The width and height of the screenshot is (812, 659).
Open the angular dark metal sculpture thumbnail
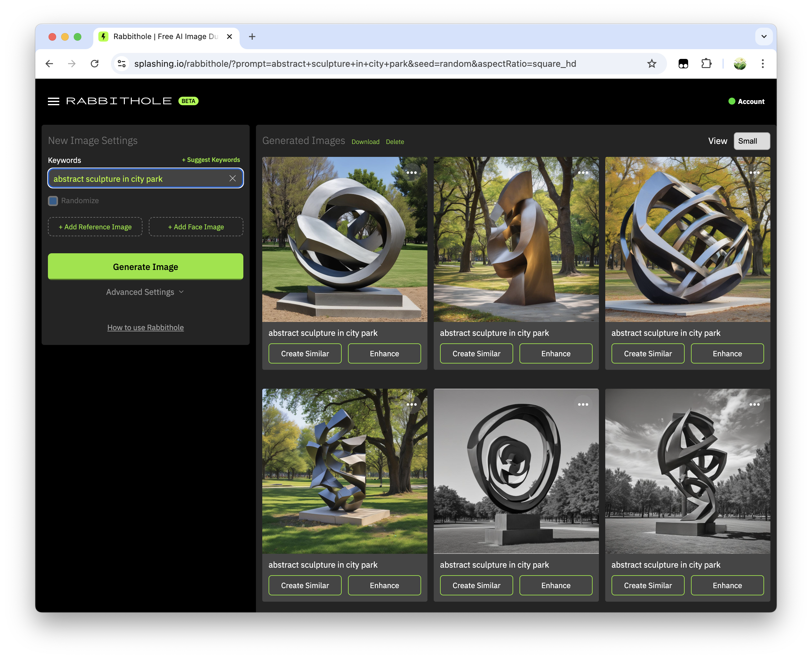coord(345,471)
